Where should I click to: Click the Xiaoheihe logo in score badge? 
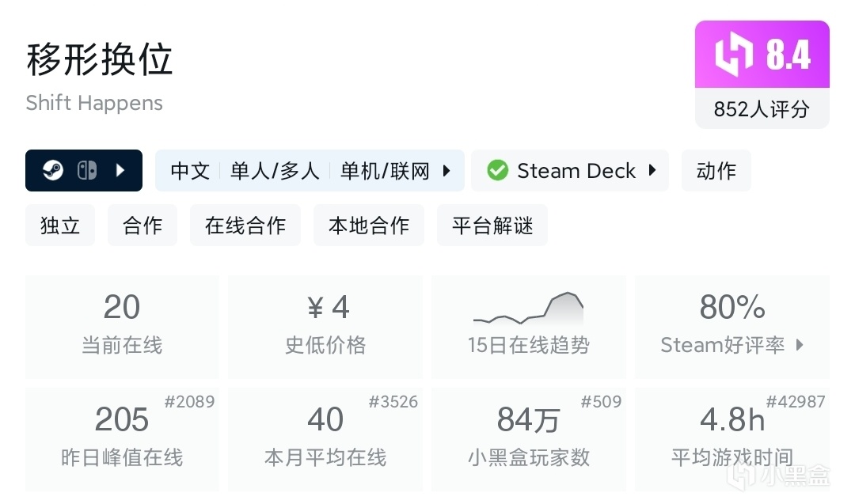734,55
